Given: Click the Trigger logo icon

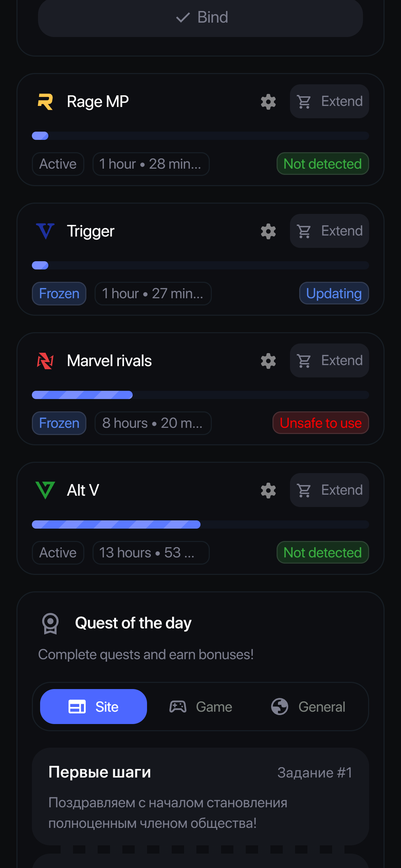Looking at the screenshot, I should point(45,231).
